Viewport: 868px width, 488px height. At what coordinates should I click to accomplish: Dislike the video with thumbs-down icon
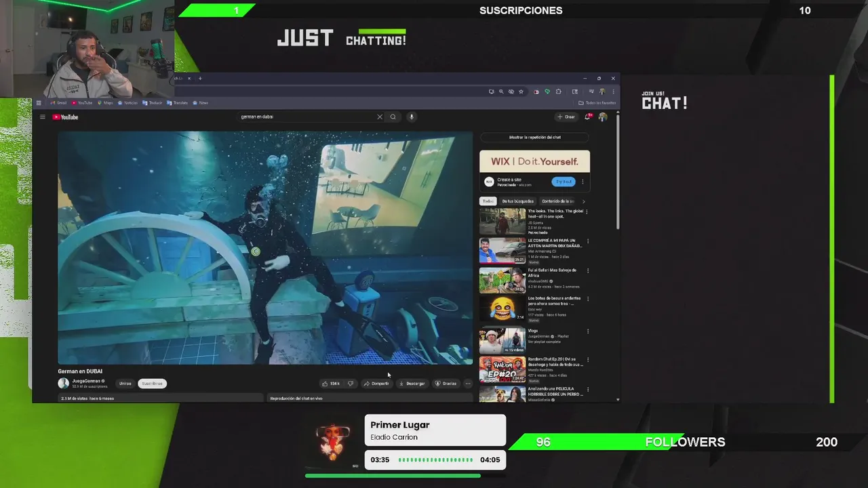351,384
